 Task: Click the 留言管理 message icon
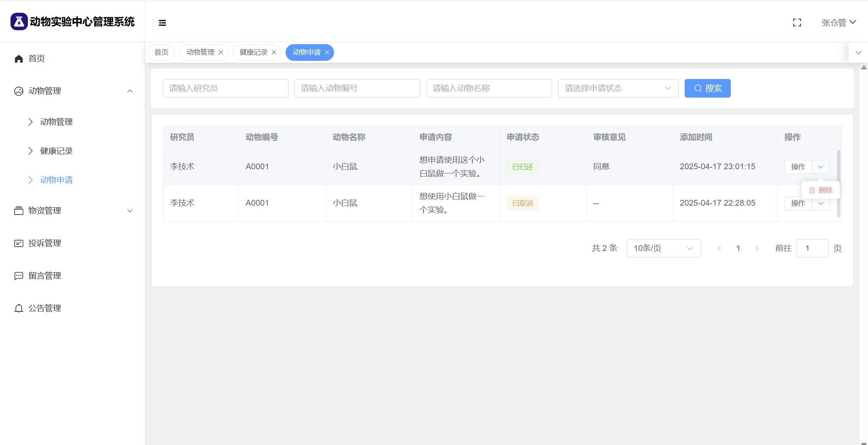19,276
